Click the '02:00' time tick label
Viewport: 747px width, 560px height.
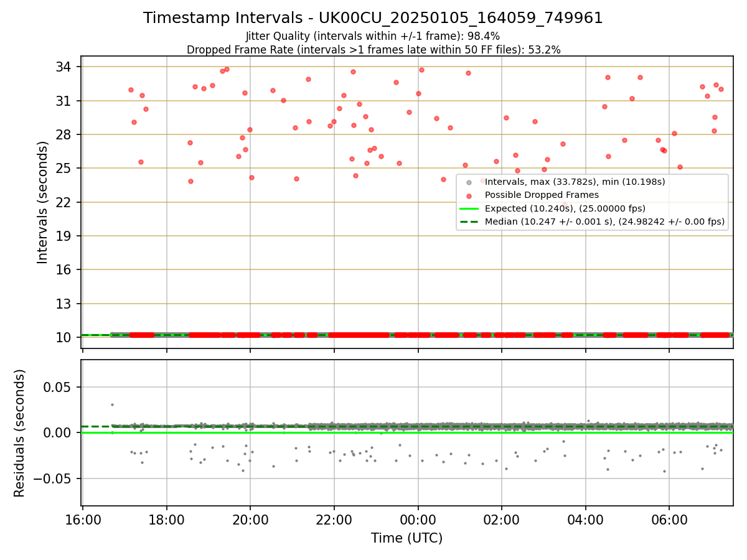(x=502, y=520)
